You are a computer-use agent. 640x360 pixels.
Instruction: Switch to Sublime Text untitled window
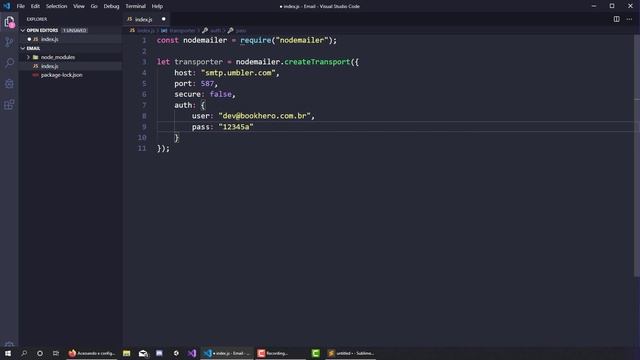coord(351,353)
